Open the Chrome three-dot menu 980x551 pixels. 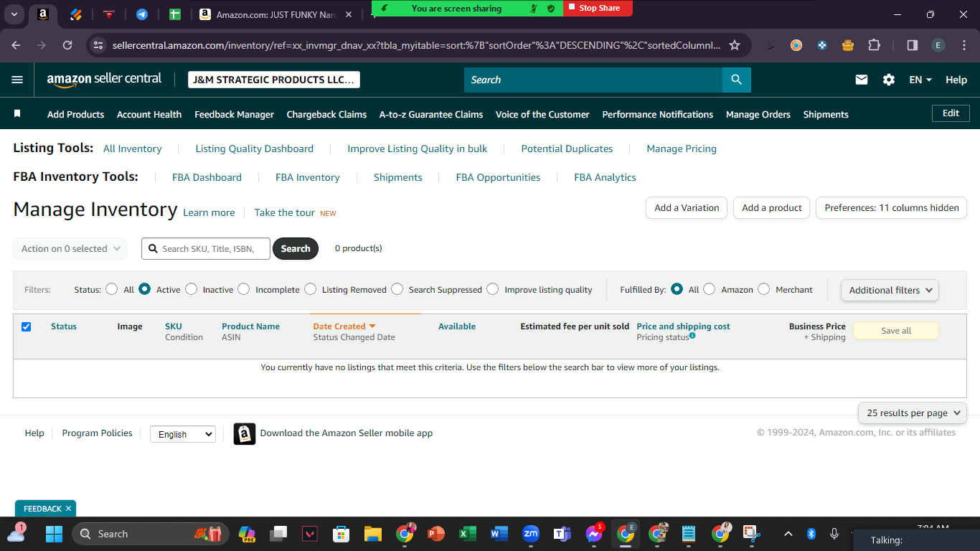(x=963, y=45)
